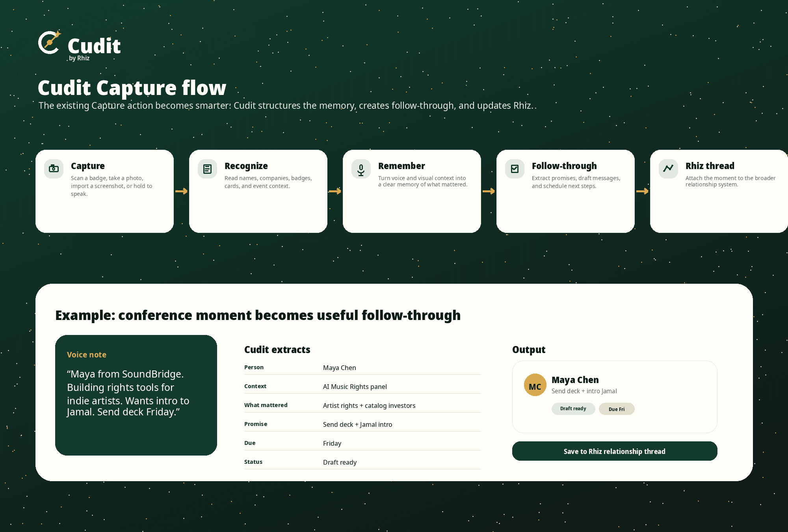This screenshot has width=788, height=532.
Task: Click the Recognize card description text
Action: tap(268, 182)
